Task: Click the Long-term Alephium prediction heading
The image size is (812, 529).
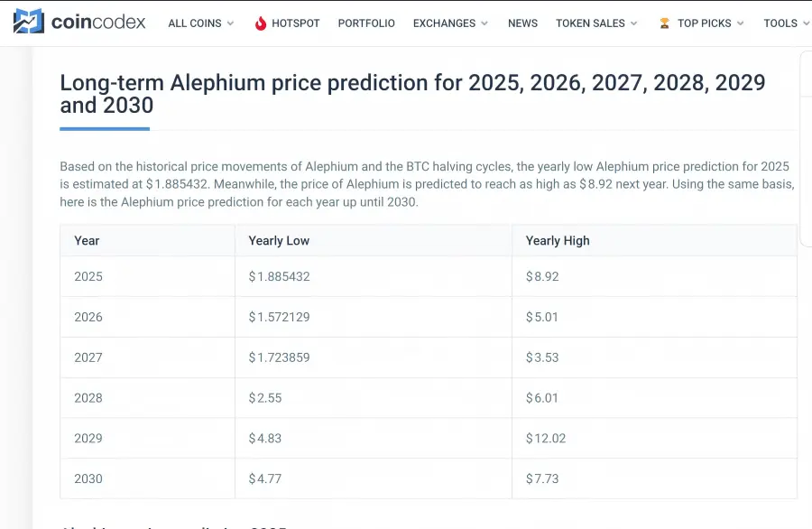Action: pyautogui.click(x=411, y=93)
